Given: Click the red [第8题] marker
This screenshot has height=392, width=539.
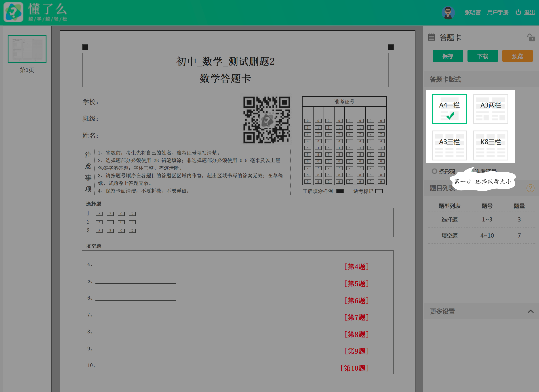Looking at the screenshot, I should [356, 335].
